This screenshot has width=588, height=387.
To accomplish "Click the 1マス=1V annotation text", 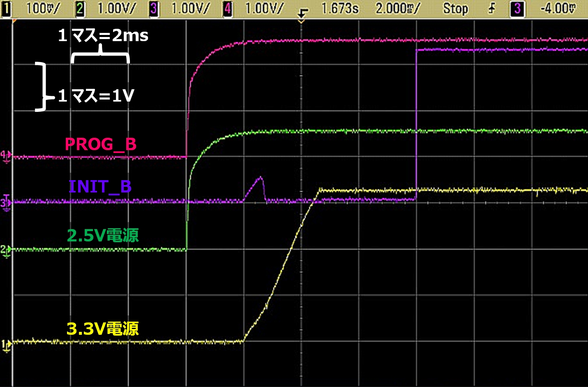I will (x=96, y=96).
